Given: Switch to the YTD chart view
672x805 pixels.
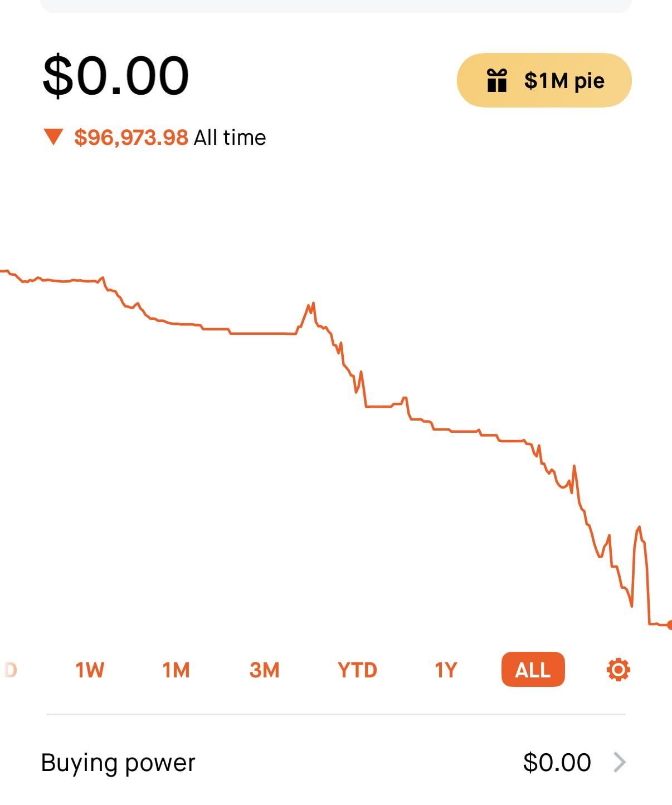Looking at the screenshot, I should click(x=357, y=669).
